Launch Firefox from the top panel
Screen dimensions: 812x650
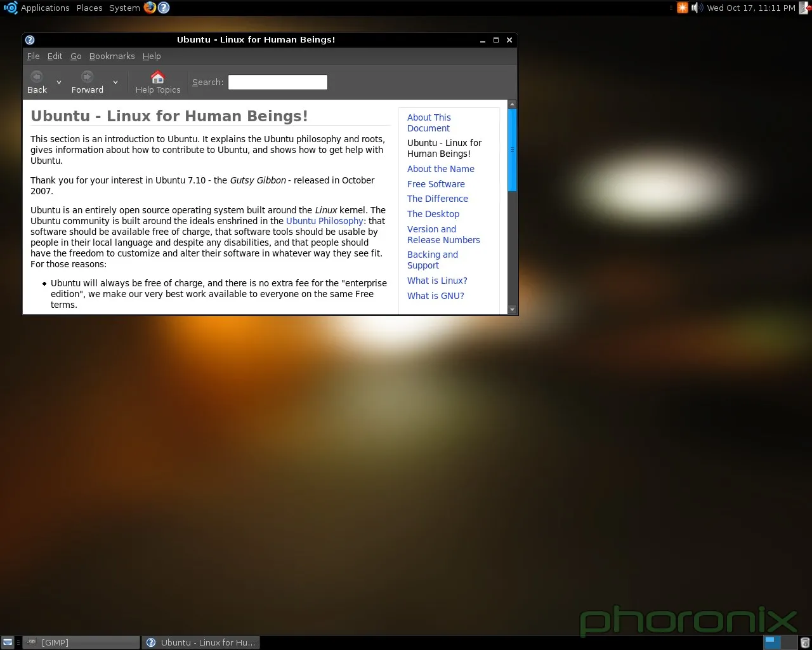click(x=150, y=8)
